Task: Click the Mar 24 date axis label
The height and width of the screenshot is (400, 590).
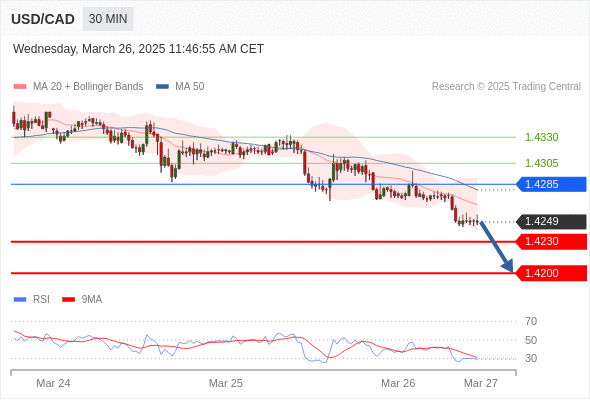Action: click(53, 383)
